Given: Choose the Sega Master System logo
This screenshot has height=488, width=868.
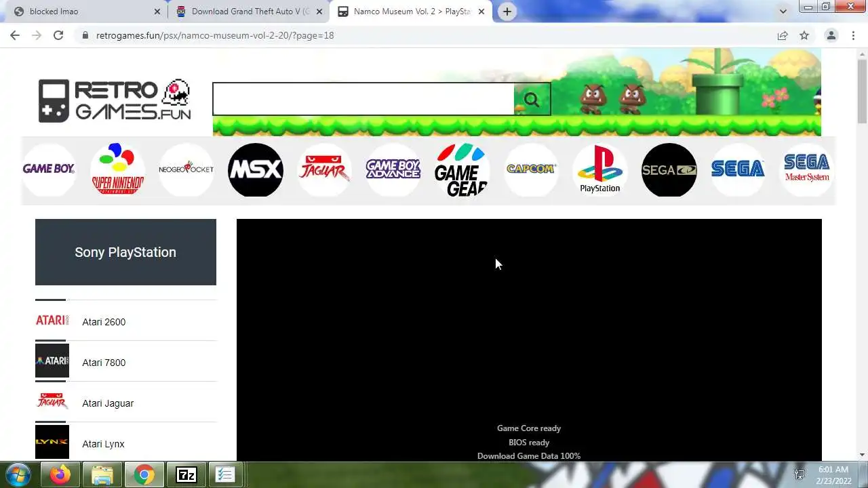Looking at the screenshot, I should coord(807,169).
